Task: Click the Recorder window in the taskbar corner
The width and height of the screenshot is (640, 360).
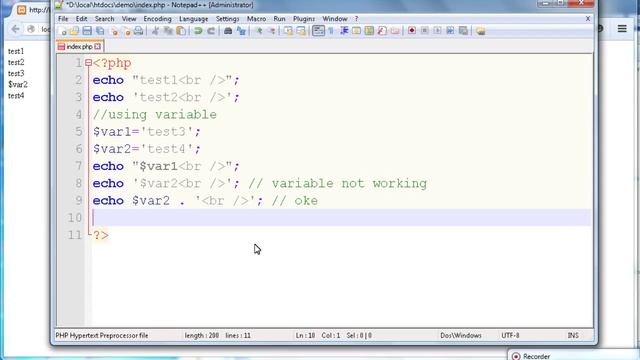Action: coord(573,355)
